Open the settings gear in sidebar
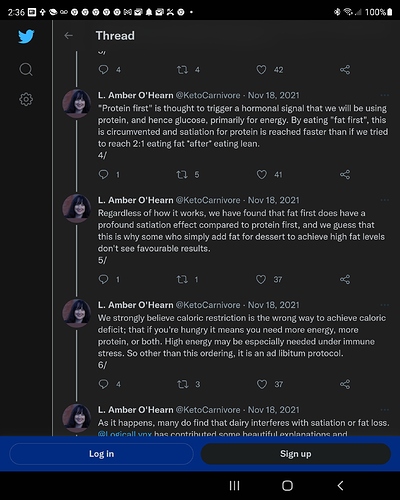This screenshot has height=500, width=400. (x=26, y=99)
